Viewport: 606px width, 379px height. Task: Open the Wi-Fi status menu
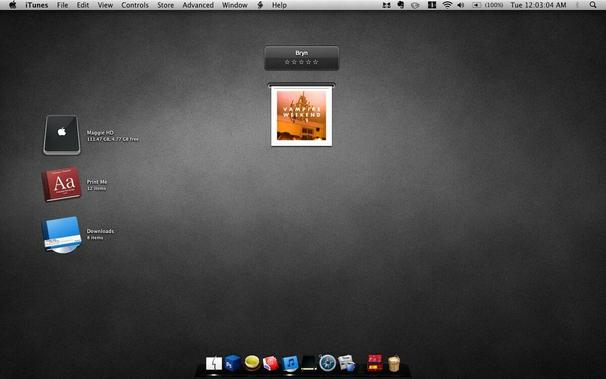[x=447, y=5]
